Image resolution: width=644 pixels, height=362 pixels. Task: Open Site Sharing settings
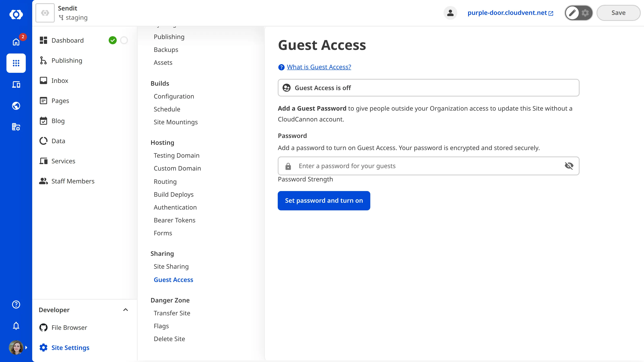pyautogui.click(x=171, y=266)
